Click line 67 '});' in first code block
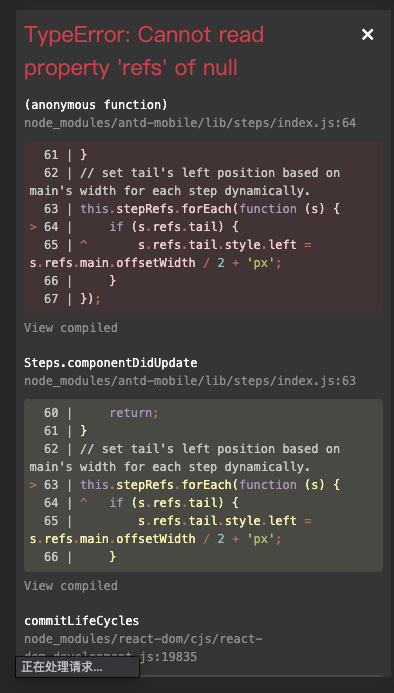 (73, 299)
